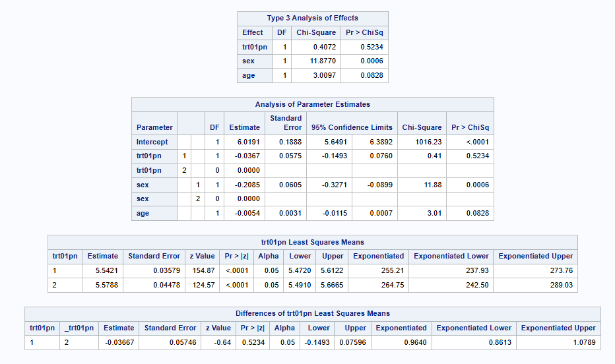Select the 'Analysis of Parameter Estimates' table title
This screenshot has width=615, height=364.
coord(313,104)
